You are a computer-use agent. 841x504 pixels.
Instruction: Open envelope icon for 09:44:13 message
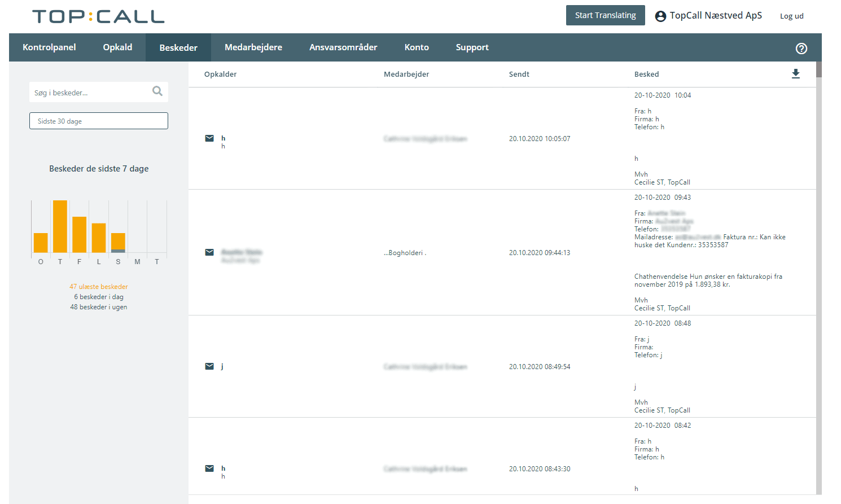pyautogui.click(x=209, y=252)
